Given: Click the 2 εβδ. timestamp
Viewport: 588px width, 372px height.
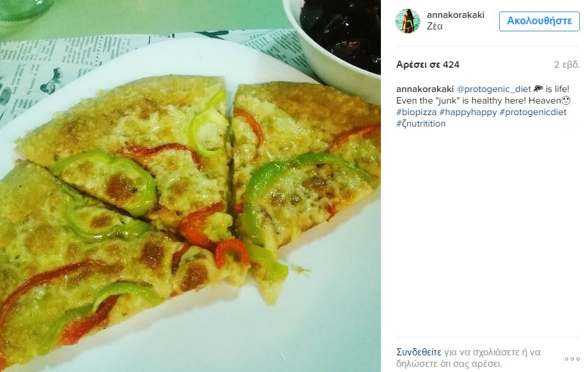Looking at the screenshot, I should point(567,65).
